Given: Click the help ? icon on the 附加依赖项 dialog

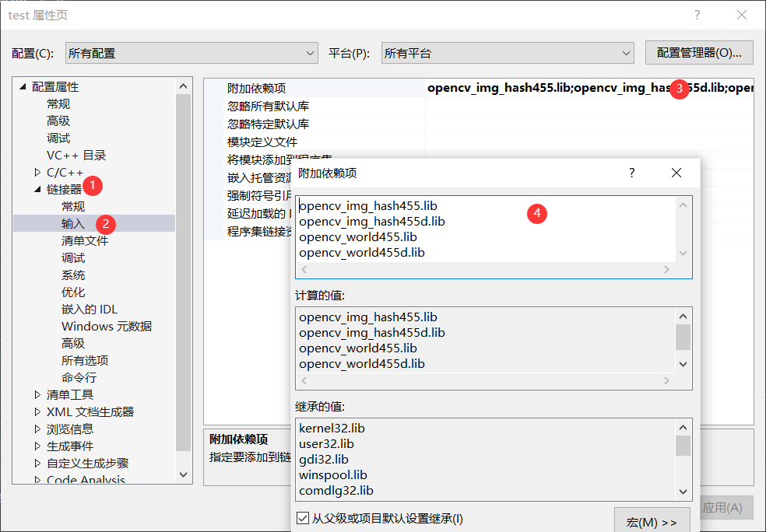Looking at the screenshot, I should [x=631, y=173].
